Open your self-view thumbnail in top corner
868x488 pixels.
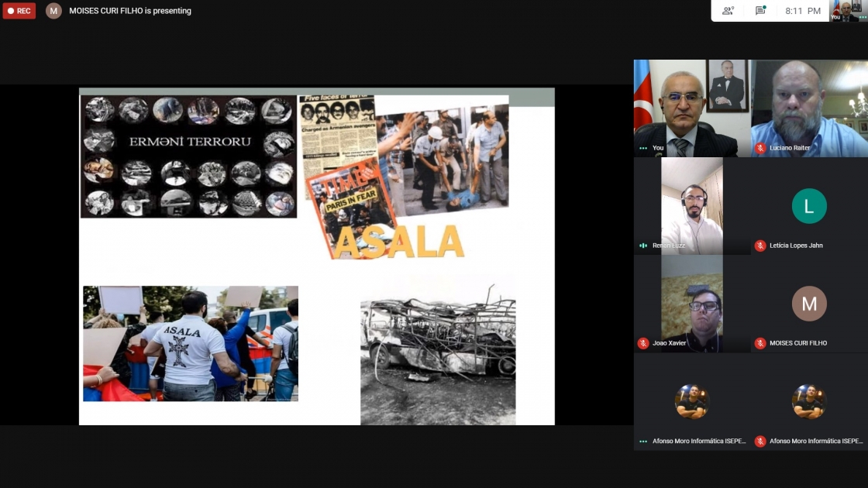click(x=849, y=11)
